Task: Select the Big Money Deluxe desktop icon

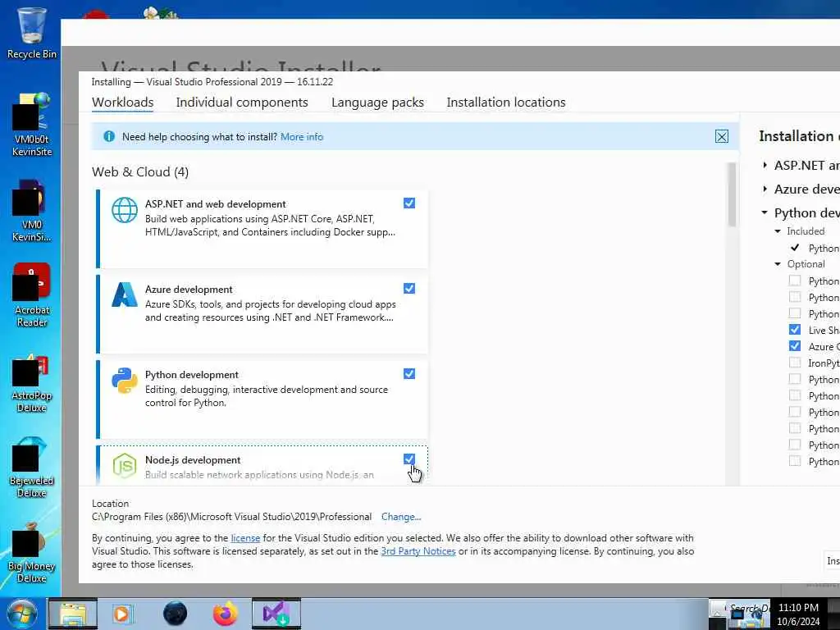Action: [32, 553]
